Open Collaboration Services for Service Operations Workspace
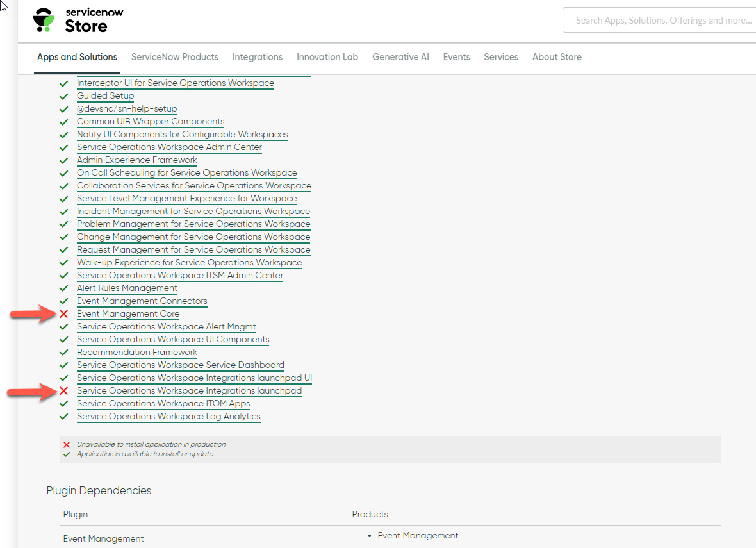The image size is (756, 548). 194,186
